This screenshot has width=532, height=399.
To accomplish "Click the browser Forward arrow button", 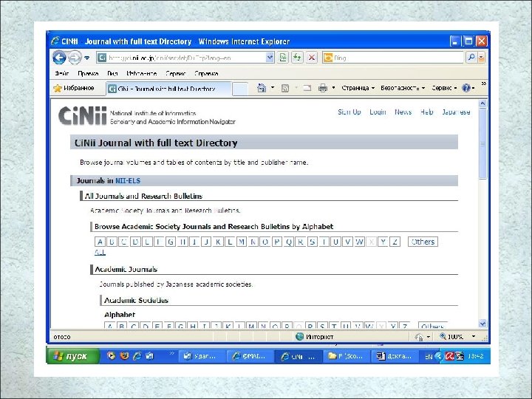I will coord(75,58).
